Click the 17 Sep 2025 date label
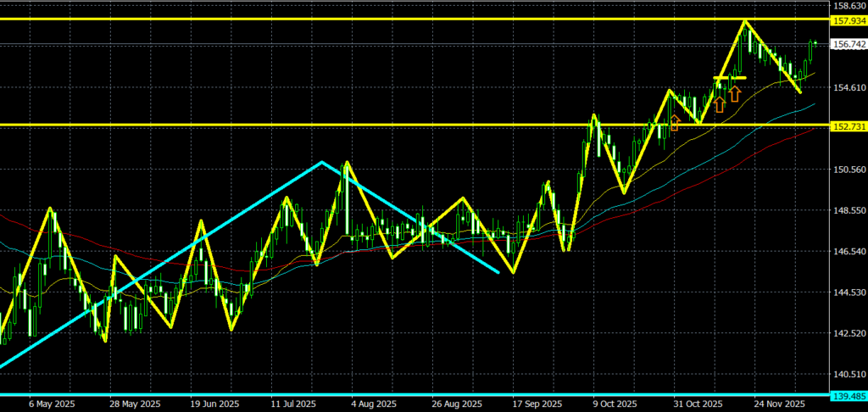 tap(537, 404)
